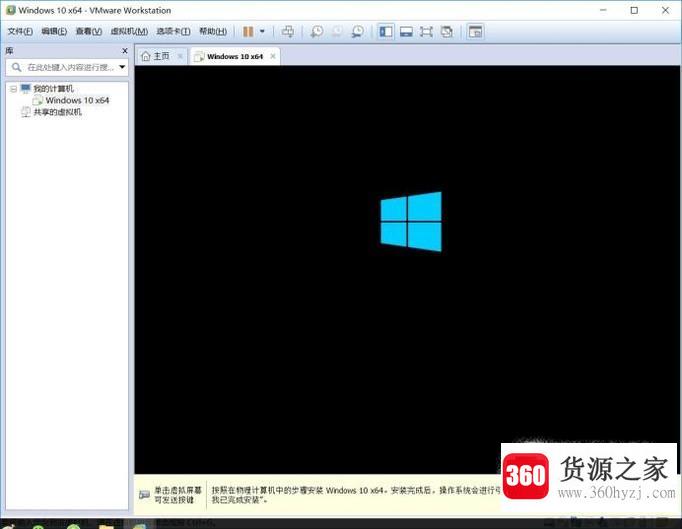
Task: Select 共享的虚拟机 in the library tree
Action: click(x=57, y=112)
